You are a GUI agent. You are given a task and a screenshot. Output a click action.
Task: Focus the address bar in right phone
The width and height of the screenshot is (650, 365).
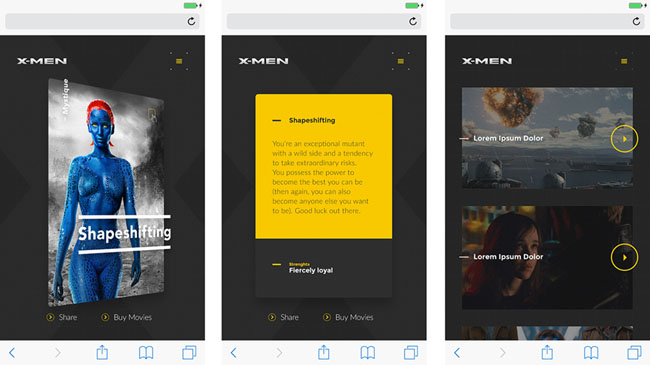[x=548, y=22]
